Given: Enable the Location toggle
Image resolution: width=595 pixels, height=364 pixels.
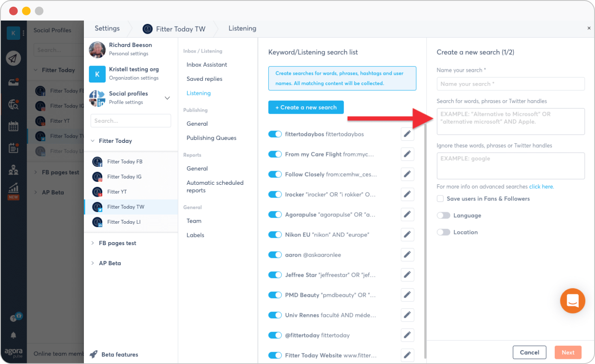Looking at the screenshot, I should point(443,232).
